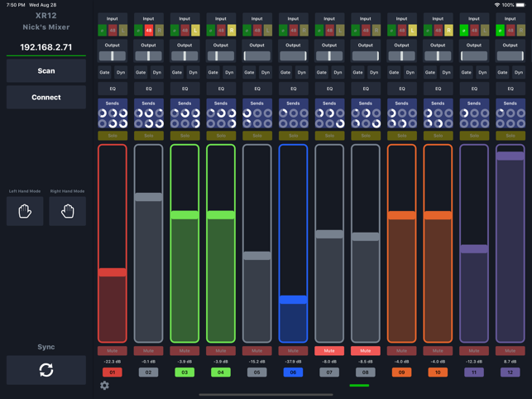Open the Sends panel for channel 06
Image resolution: width=532 pixels, height=399 pixels.
point(293,113)
